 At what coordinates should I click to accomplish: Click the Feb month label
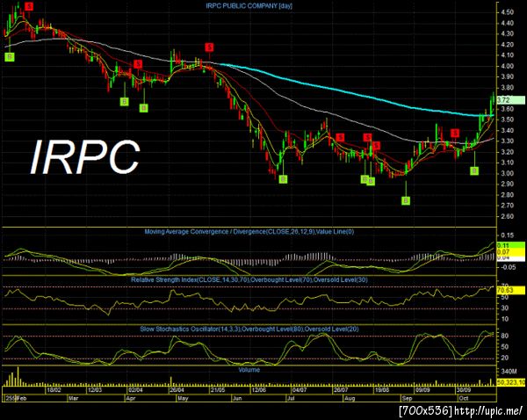[x=22, y=398]
